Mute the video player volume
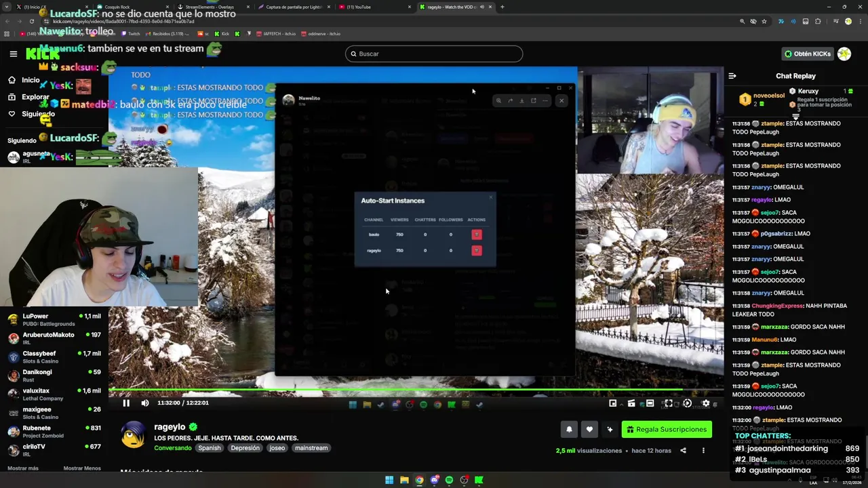The height and width of the screenshot is (488, 868). tap(145, 403)
